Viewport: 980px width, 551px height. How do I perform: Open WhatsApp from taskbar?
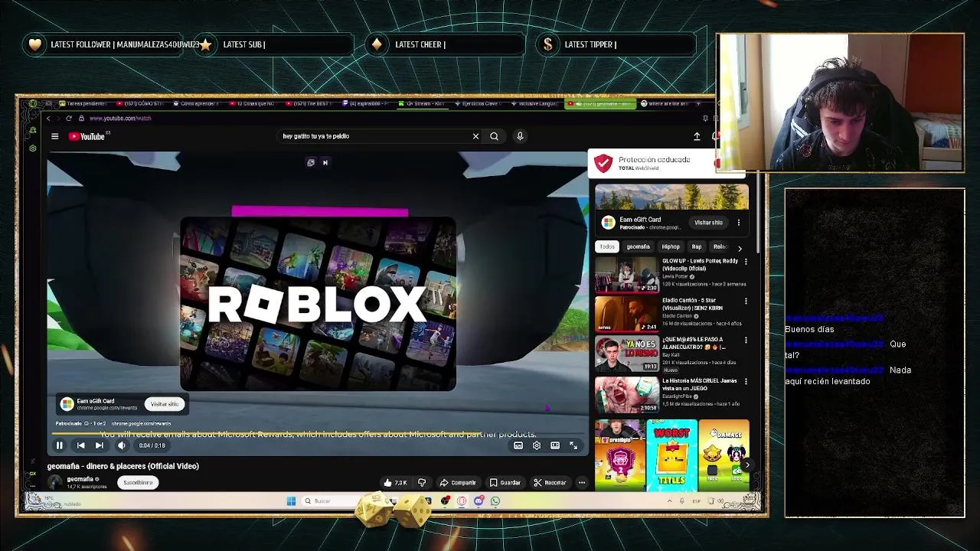coord(495,501)
